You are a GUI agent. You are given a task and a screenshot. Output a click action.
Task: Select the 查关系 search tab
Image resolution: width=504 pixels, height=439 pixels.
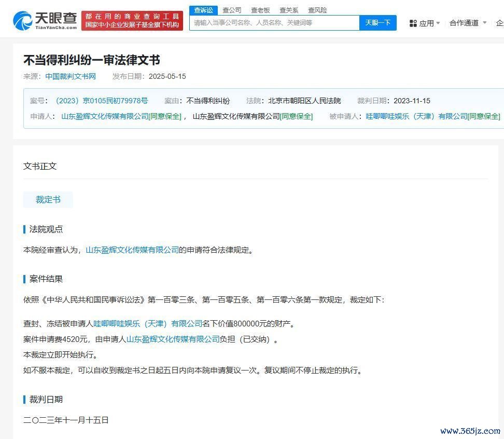289,10
